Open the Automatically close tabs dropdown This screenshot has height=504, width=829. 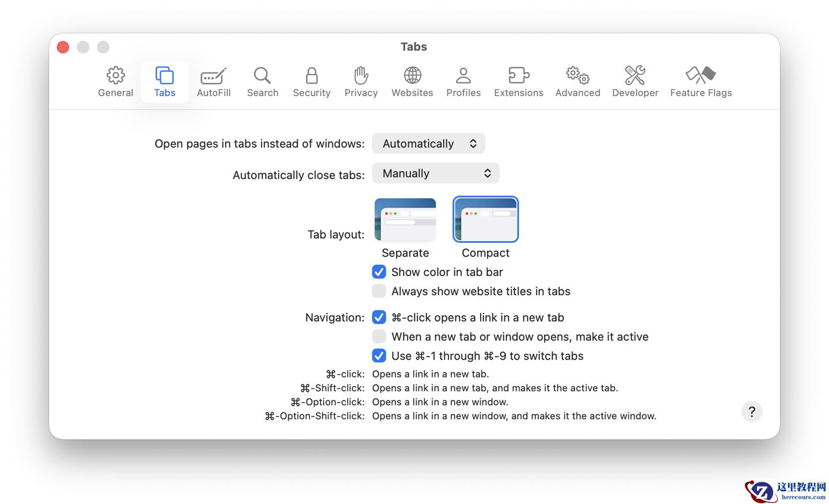pos(436,173)
